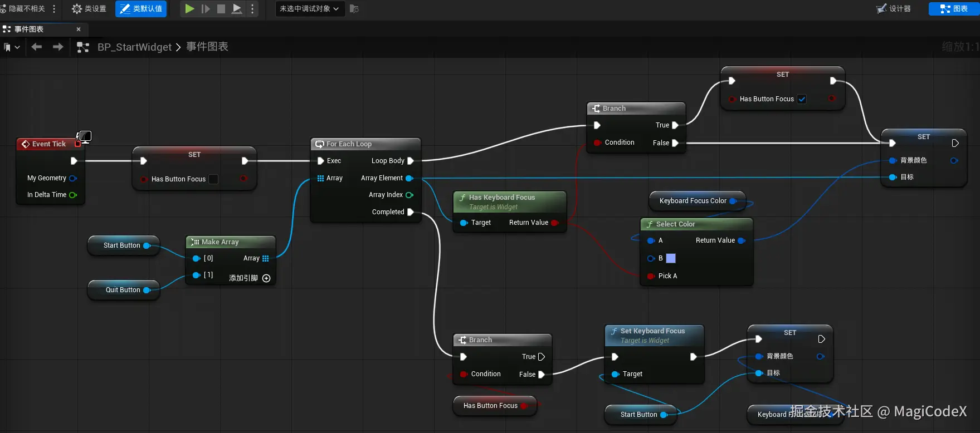
Task: Click the Return Value pin on Select Color
Action: (742, 240)
